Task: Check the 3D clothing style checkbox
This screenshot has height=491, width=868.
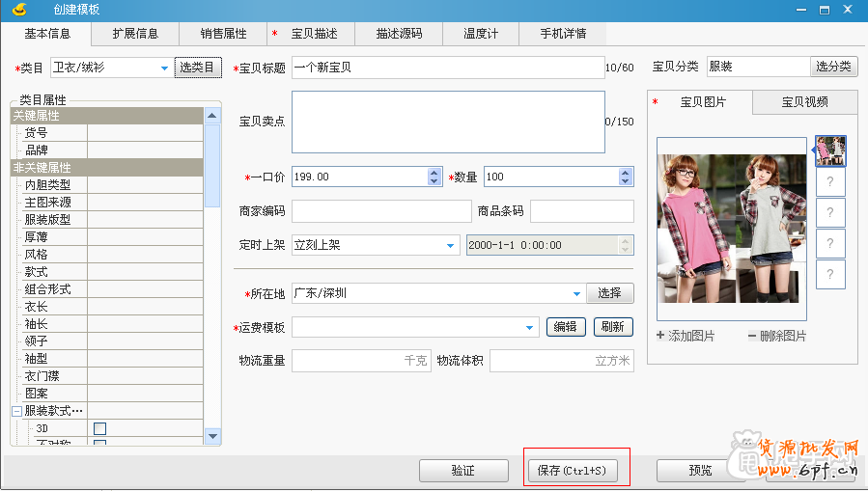Action: click(99, 428)
